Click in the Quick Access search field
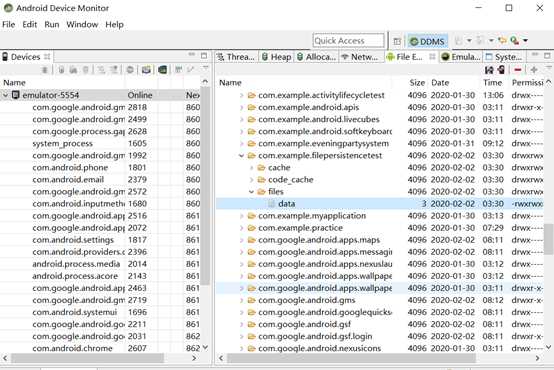 pyautogui.click(x=348, y=41)
